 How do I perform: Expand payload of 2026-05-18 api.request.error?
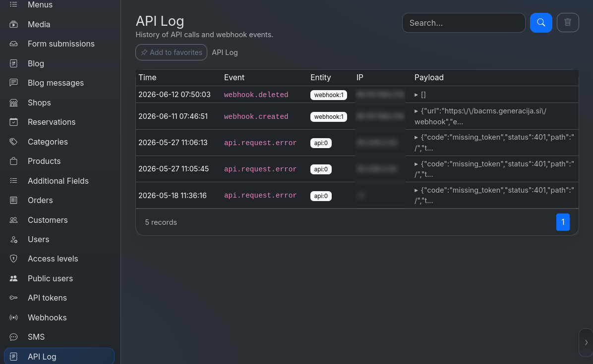click(416, 190)
